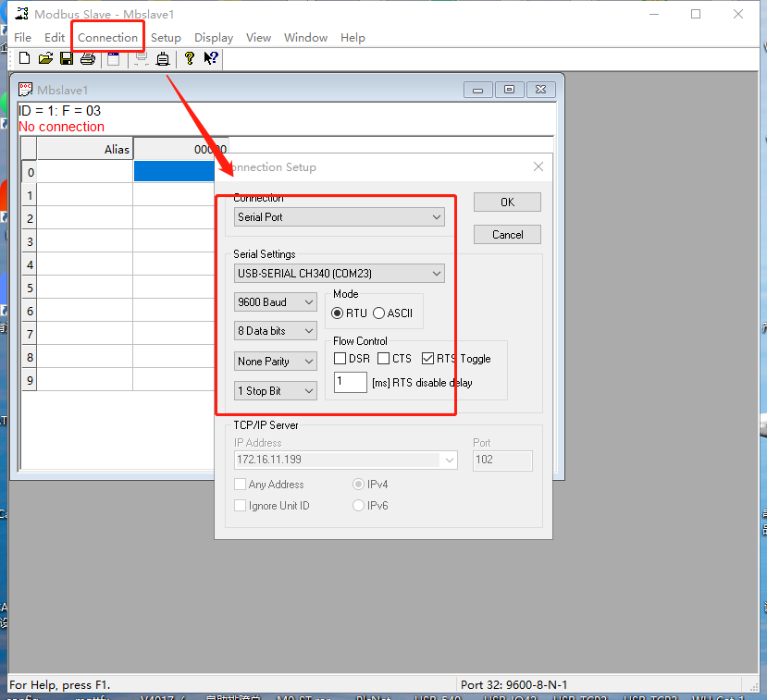Uncheck the RTS Toggle checkbox
This screenshot has height=700, width=767.
428,359
